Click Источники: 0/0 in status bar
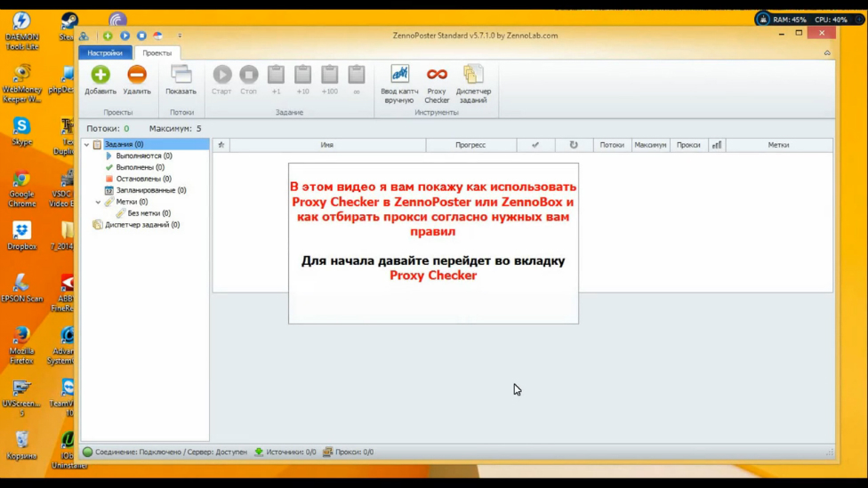 [285, 452]
